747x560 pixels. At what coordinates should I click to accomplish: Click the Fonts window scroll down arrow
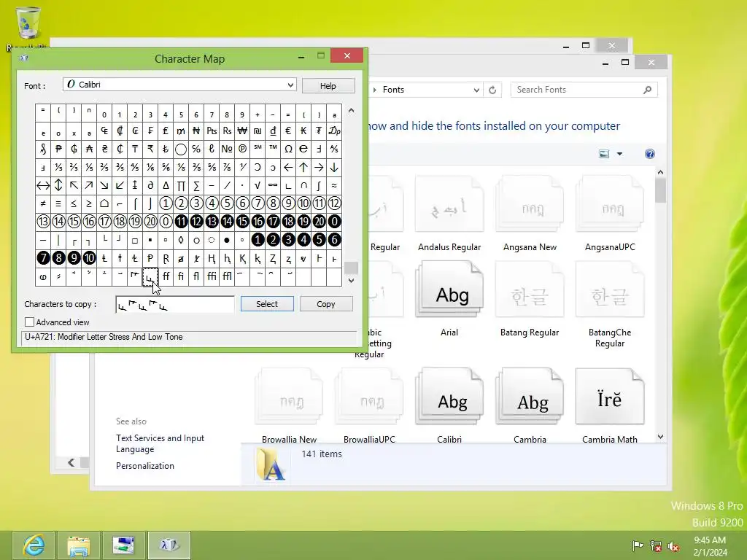pyautogui.click(x=660, y=437)
